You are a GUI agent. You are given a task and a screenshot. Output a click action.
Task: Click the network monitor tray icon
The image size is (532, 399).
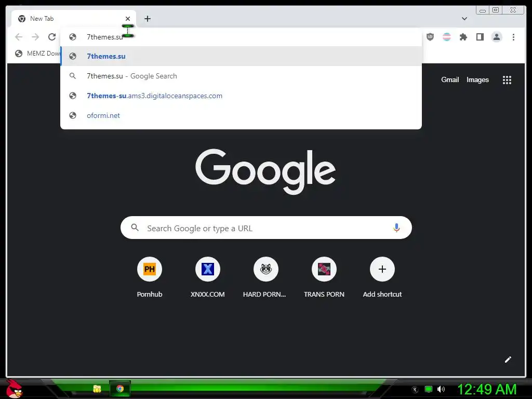pos(429,389)
